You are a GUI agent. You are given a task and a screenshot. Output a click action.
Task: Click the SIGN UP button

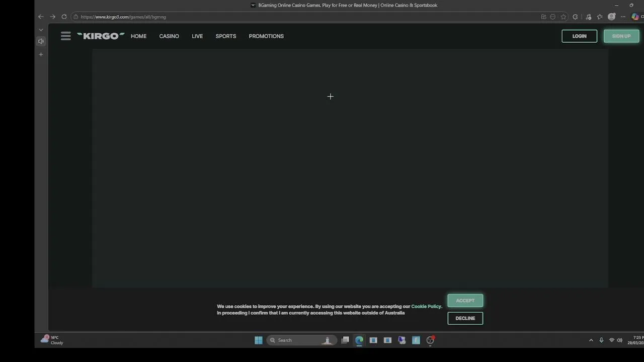(621, 36)
